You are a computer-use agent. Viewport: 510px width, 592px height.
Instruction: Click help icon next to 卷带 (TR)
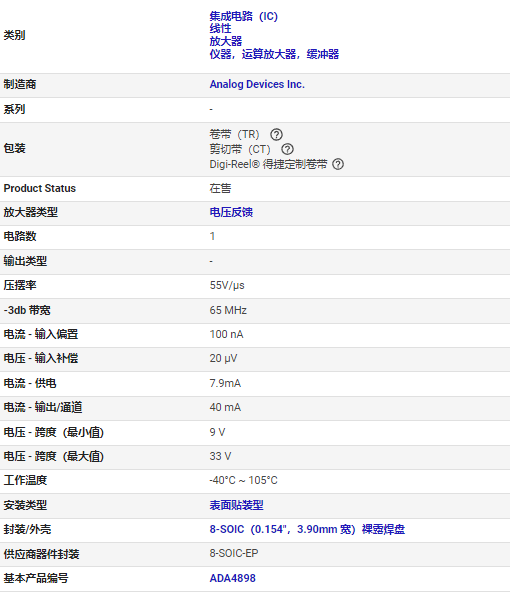pos(276,134)
